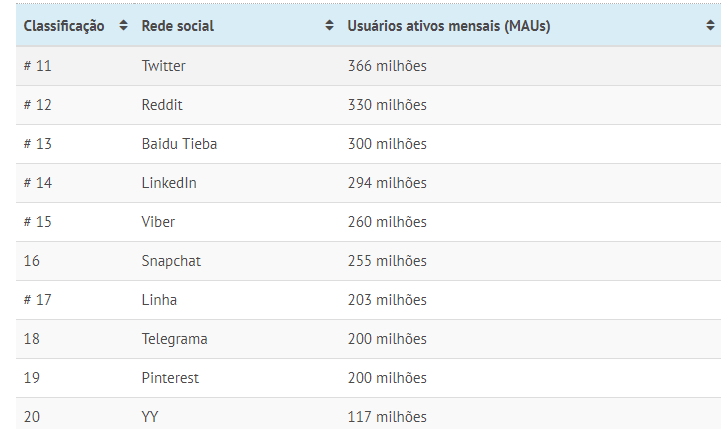Select the Rede social column header text

[x=178, y=26]
